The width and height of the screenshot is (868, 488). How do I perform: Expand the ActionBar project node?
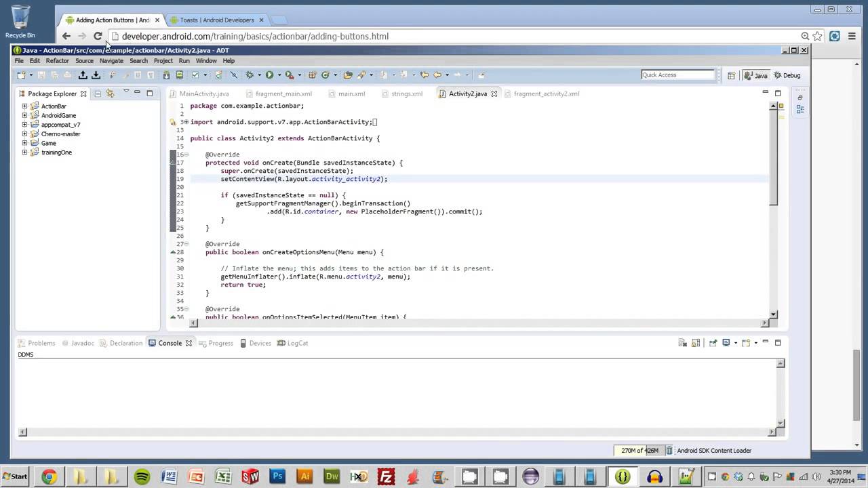click(25, 106)
